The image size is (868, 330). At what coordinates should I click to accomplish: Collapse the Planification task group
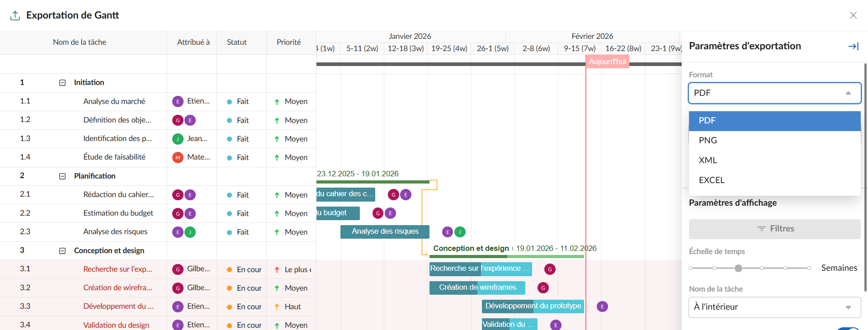tap(62, 176)
